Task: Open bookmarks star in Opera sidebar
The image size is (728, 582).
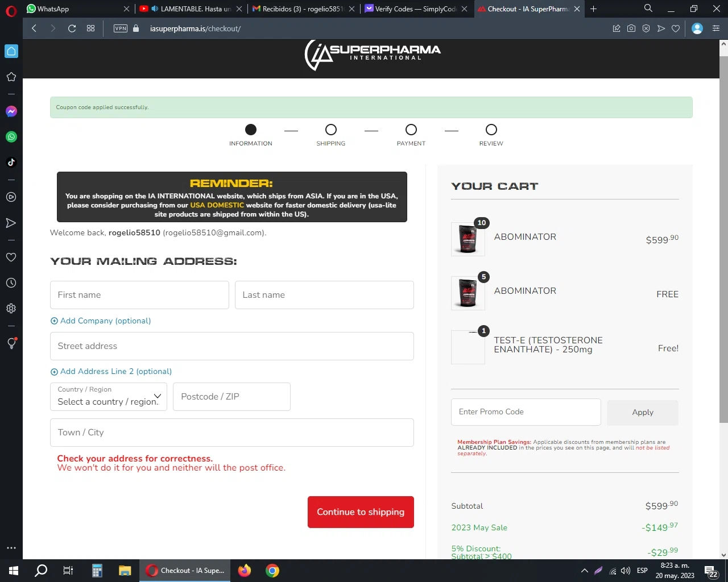Action: click(11, 77)
